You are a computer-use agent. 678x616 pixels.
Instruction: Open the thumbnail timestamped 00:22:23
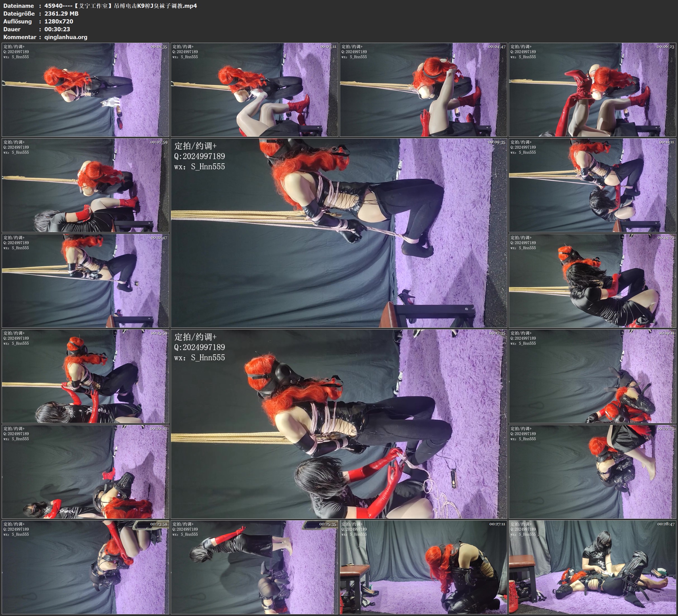click(592, 471)
